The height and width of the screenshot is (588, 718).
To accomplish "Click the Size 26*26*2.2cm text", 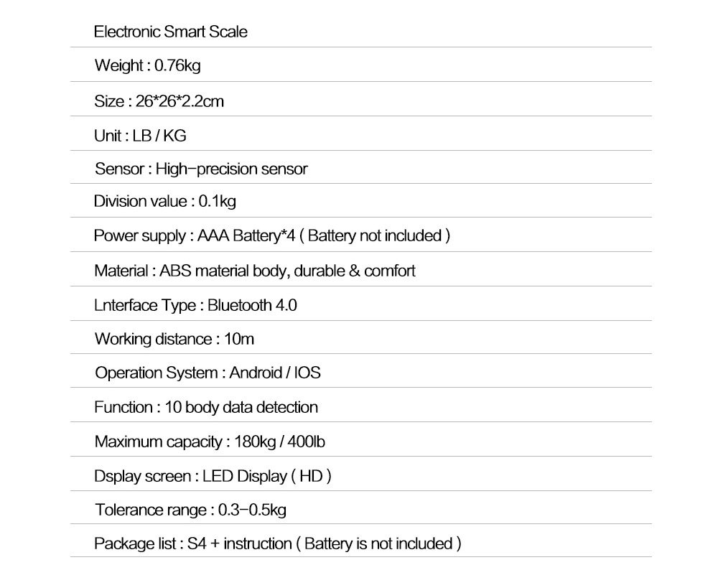I will [x=159, y=101].
